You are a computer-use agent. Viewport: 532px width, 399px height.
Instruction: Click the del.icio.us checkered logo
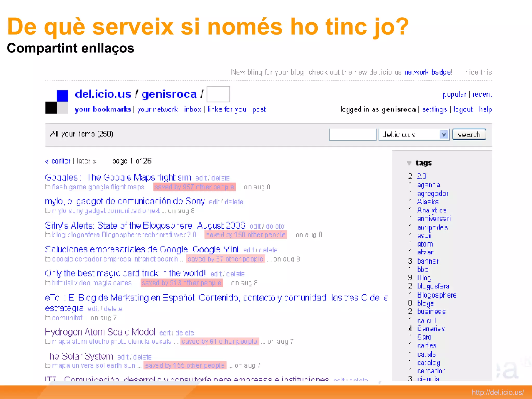tap(57, 102)
